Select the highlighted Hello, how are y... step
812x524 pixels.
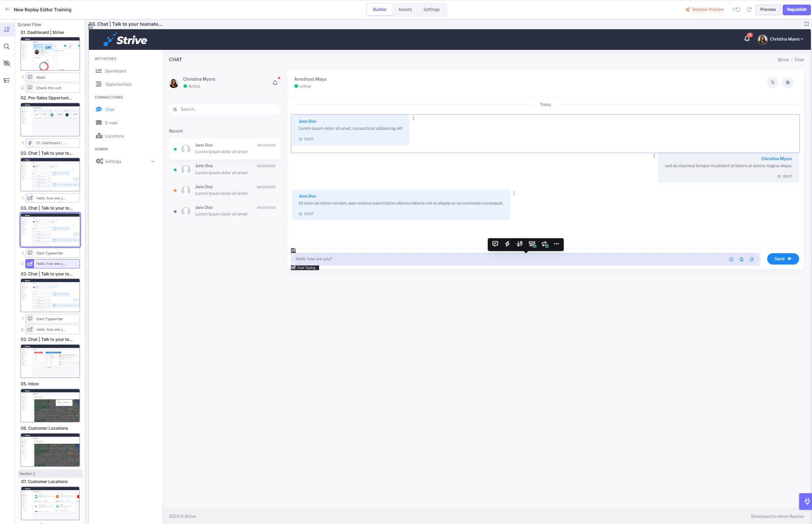(x=53, y=264)
